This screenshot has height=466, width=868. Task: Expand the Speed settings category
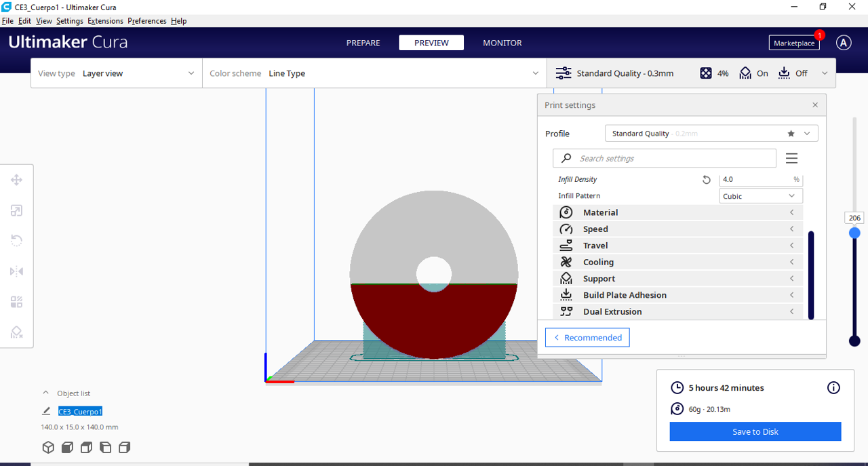[677, 229]
